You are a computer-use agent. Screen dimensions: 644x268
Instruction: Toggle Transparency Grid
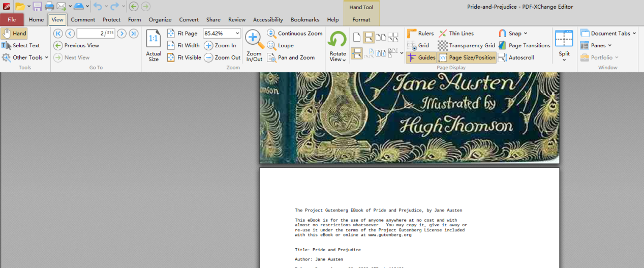467,45
